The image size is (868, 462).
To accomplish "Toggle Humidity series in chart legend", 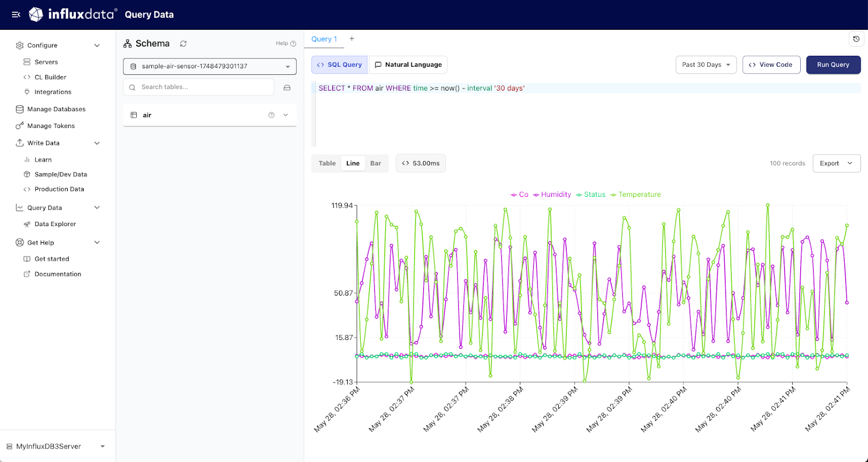I will (552, 195).
